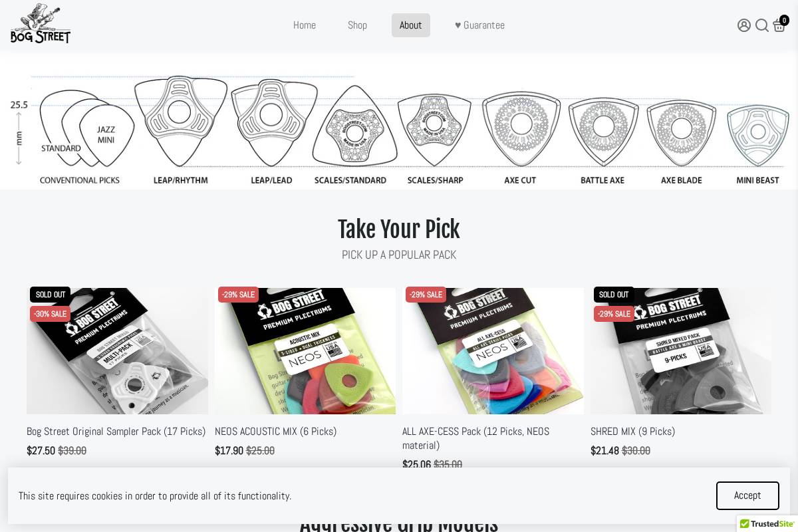Image resolution: width=798 pixels, height=532 pixels.
Task: Open search with the magnifier icon
Action: click(762, 25)
